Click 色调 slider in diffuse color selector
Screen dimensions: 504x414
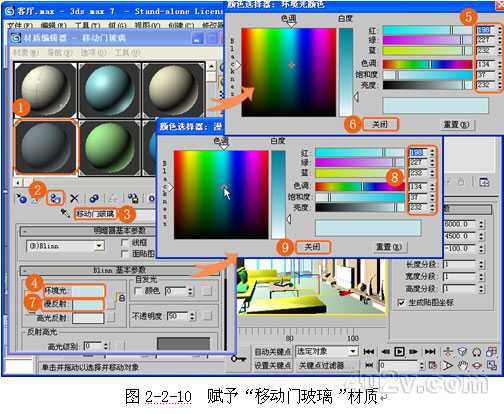coord(360,186)
